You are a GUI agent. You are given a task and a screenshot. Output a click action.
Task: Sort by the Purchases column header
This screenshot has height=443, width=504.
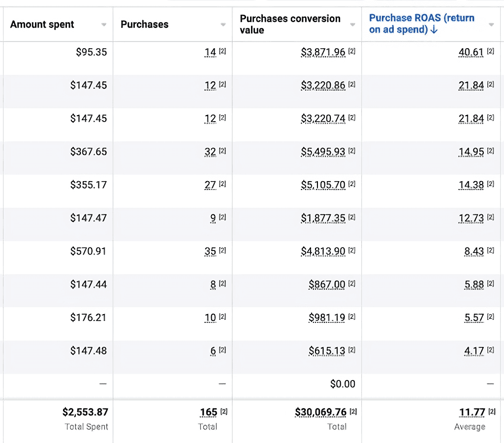click(x=144, y=24)
